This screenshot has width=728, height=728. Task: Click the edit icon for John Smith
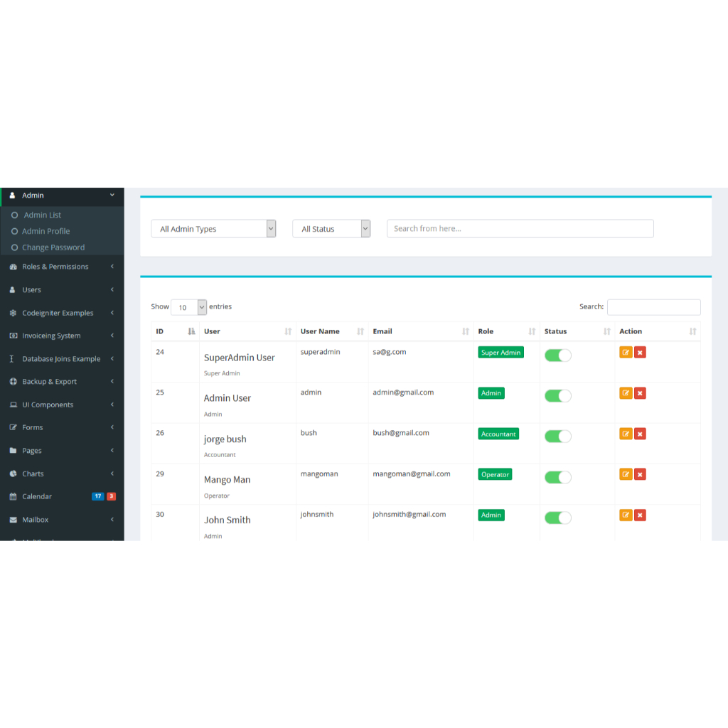626,515
